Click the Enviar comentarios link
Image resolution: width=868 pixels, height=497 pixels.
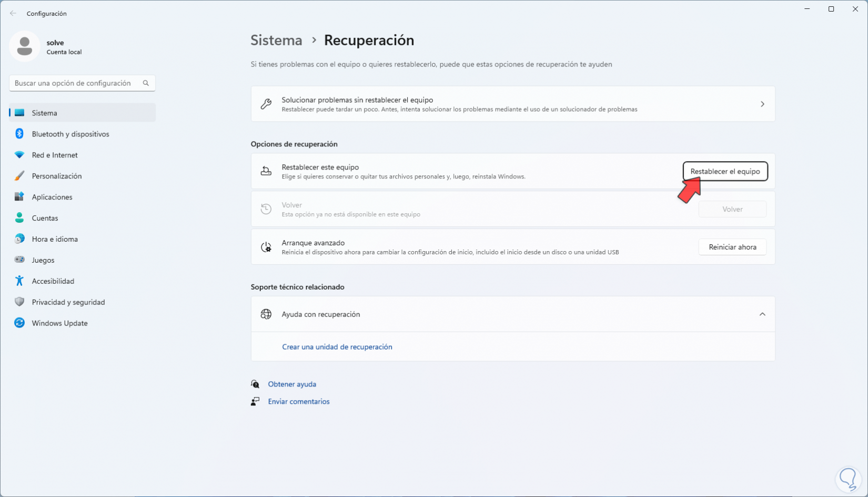point(299,401)
